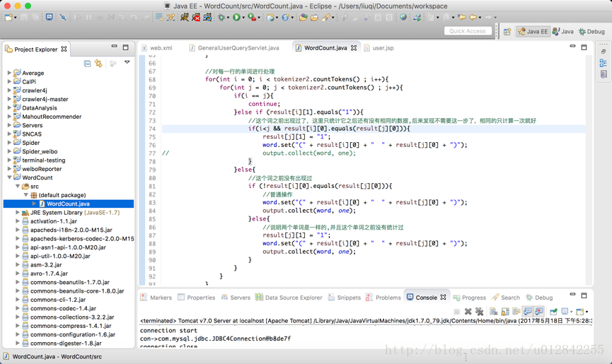
Task: Toggle Show Console on Standard Error change
Action: [x=539, y=312]
